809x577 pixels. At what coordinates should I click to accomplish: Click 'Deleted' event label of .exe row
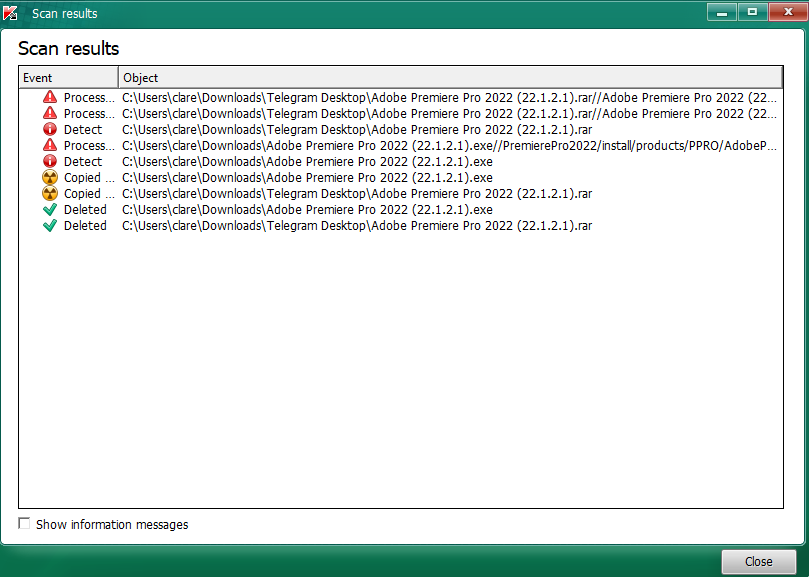[x=85, y=210]
